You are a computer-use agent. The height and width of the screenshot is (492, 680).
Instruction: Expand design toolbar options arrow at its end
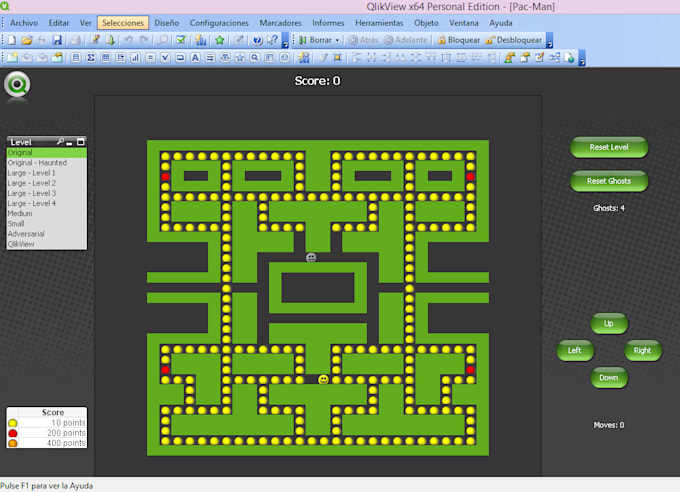click(582, 58)
